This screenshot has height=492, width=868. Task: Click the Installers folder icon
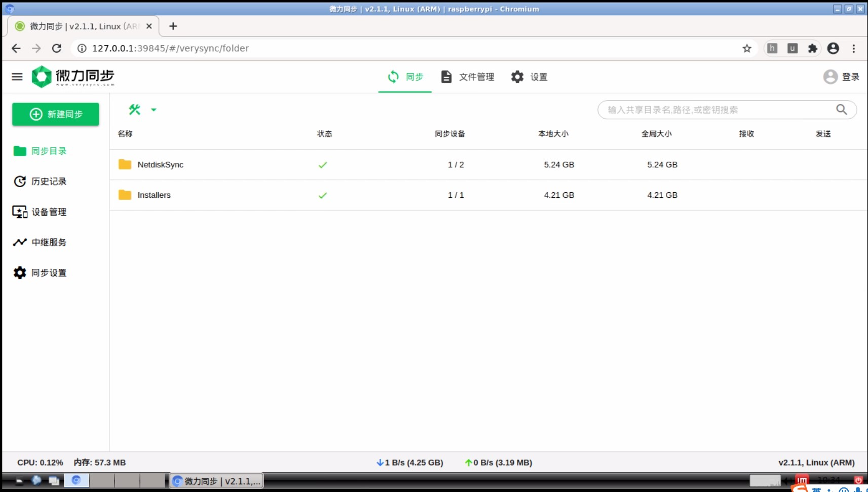tap(125, 195)
